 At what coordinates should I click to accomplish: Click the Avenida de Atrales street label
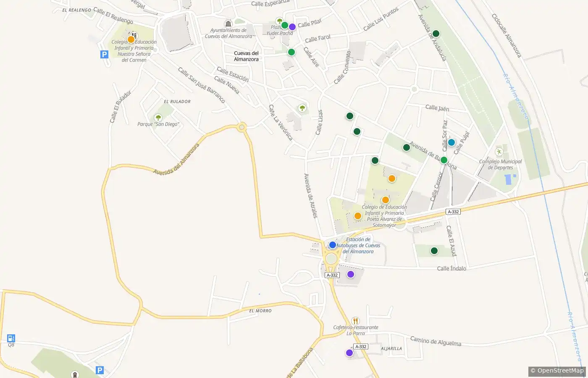coord(311,196)
